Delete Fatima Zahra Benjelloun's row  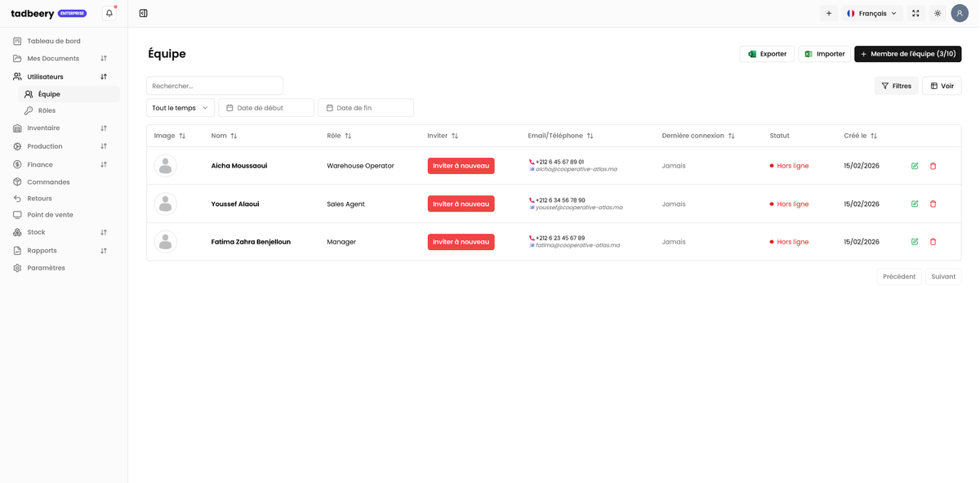tap(933, 242)
